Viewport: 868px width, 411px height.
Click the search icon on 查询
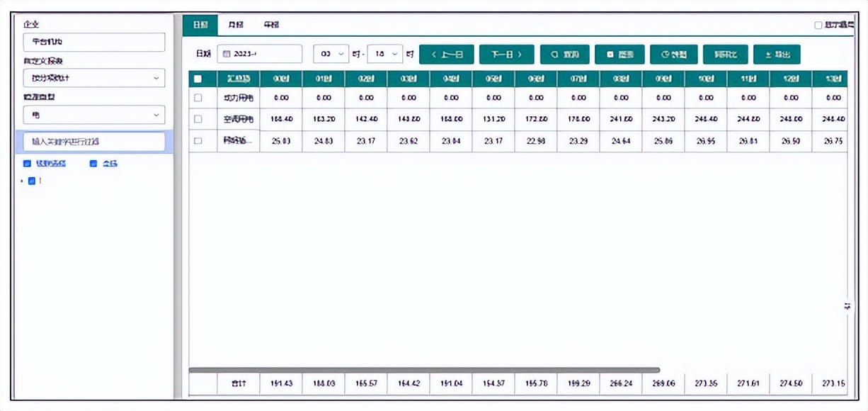[554, 55]
